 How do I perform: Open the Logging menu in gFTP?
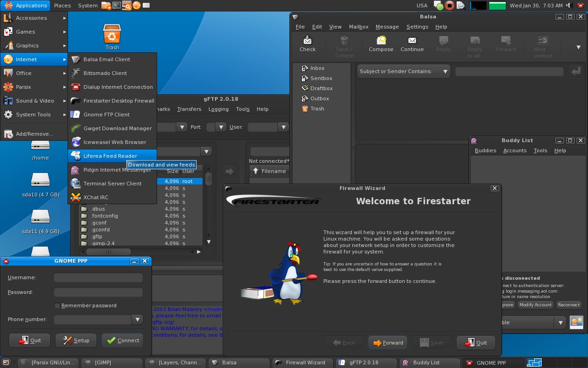pyautogui.click(x=218, y=109)
